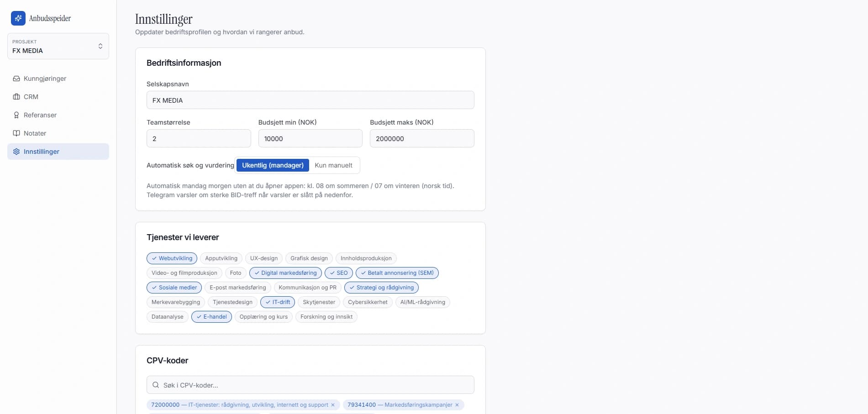Screen dimensions: 868x414
Task: Deselect the E-handel chip
Action: click(211, 317)
